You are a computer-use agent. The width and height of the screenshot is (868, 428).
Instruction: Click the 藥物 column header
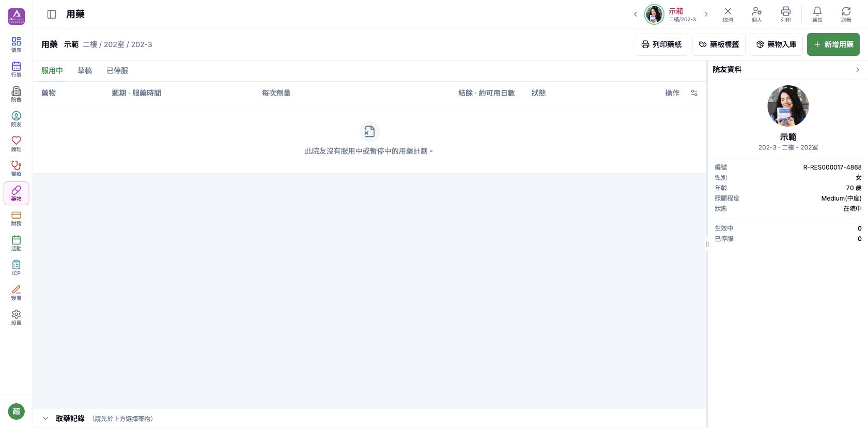(49, 93)
